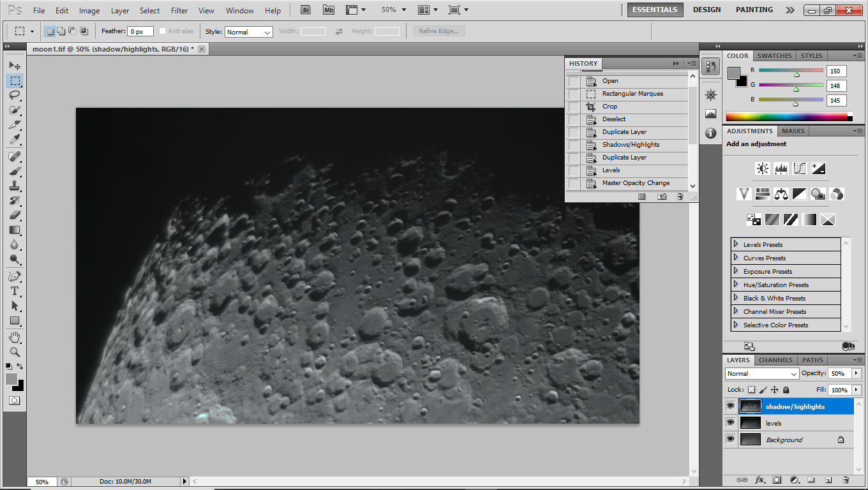Switch to the Channels tab
The image size is (868, 490).
pos(775,360)
